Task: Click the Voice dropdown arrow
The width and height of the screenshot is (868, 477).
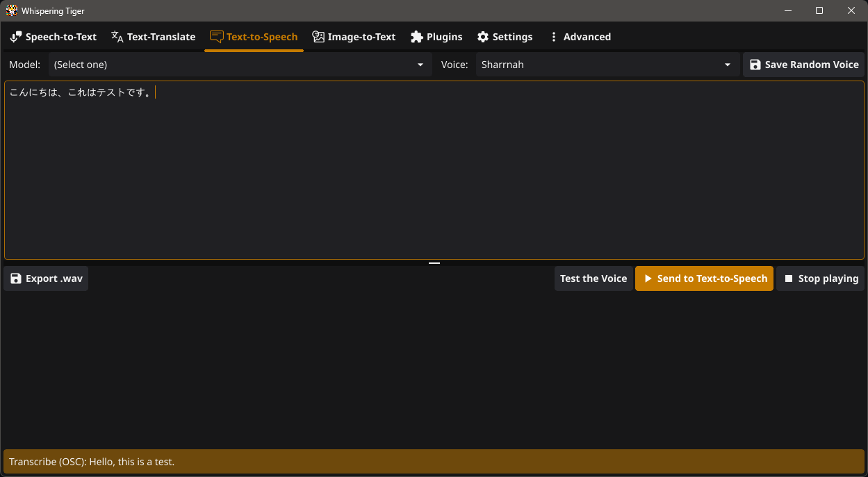Action: 728,65
